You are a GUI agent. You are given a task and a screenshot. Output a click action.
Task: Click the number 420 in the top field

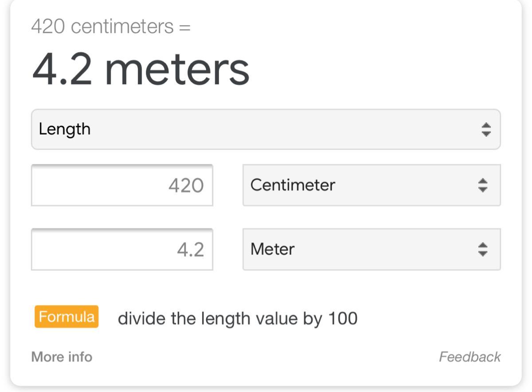click(186, 185)
